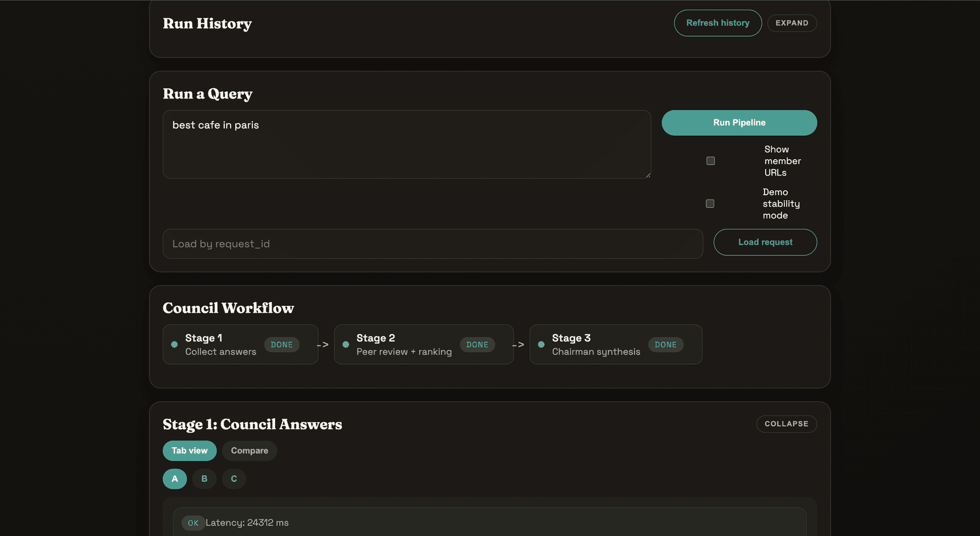Collapse the Stage 1 Council Answers section
This screenshot has width=980, height=536.
786,424
